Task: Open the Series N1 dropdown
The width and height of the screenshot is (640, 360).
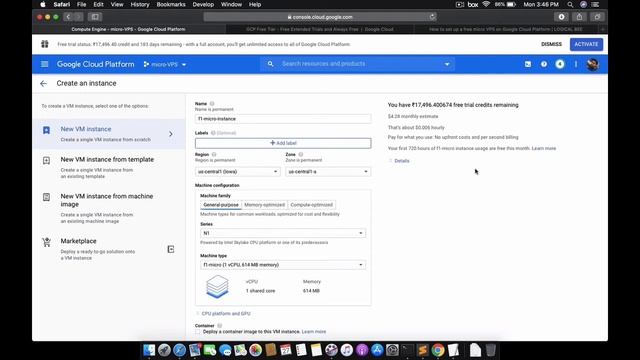Action: click(283, 233)
